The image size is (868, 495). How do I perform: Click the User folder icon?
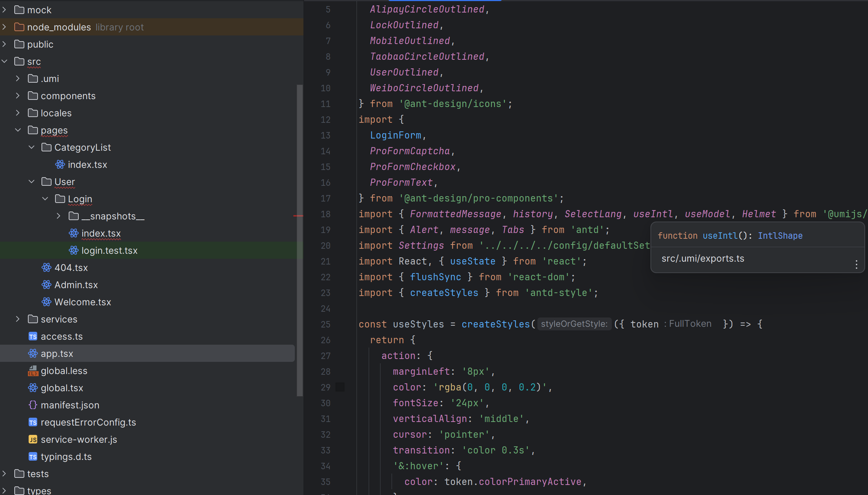tap(47, 182)
